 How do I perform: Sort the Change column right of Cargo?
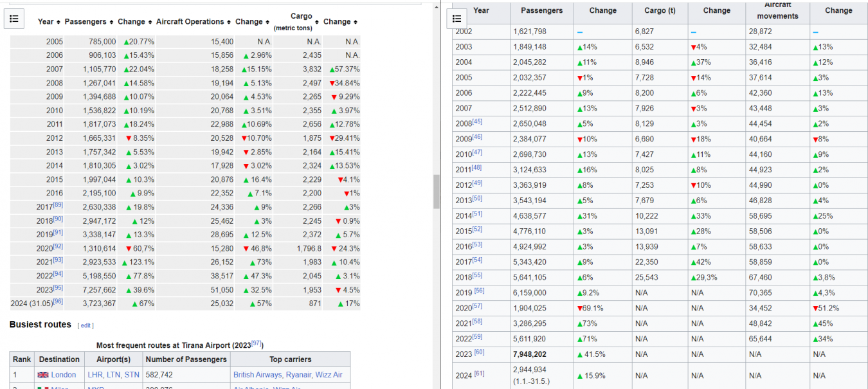[356, 23]
